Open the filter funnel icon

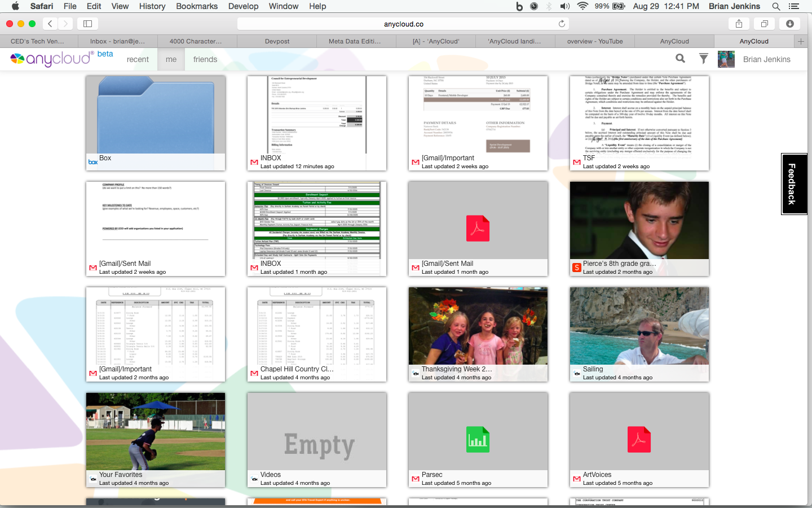point(704,58)
